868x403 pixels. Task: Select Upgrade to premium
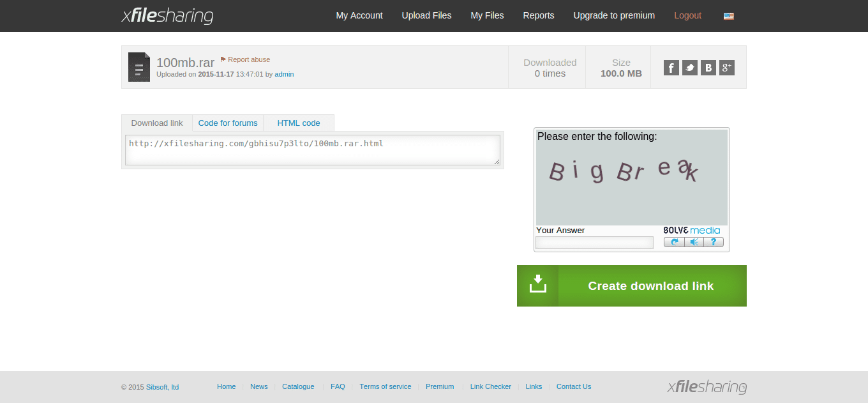pyautogui.click(x=614, y=15)
